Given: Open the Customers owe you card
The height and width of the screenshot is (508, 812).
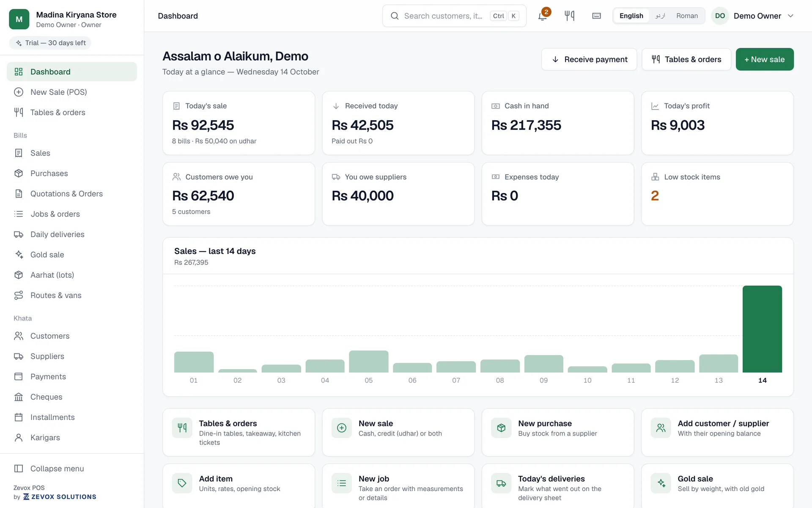Looking at the screenshot, I should [x=239, y=194].
